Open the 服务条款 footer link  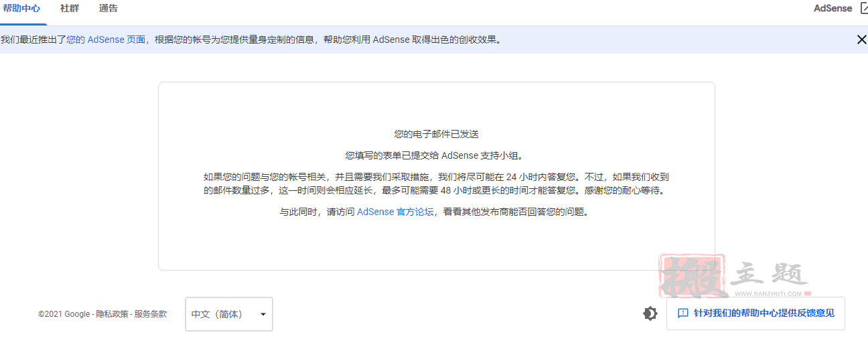coord(151,313)
